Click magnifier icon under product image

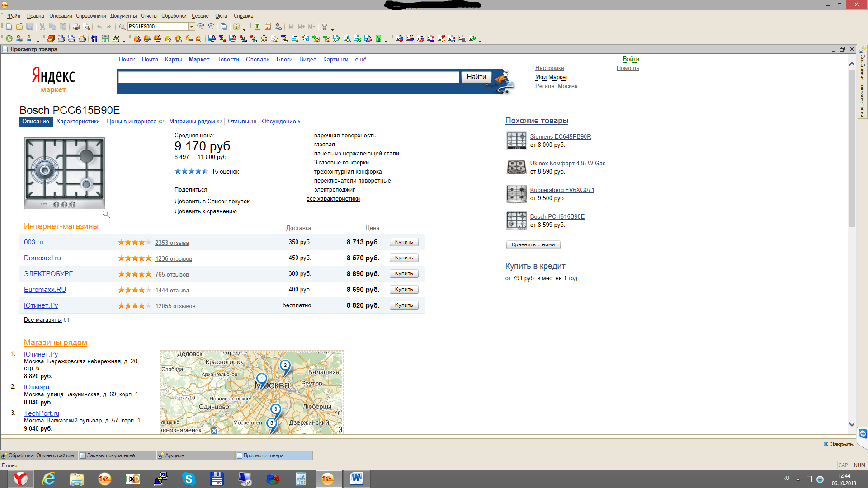pyautogui.click(x=106, y=214)
